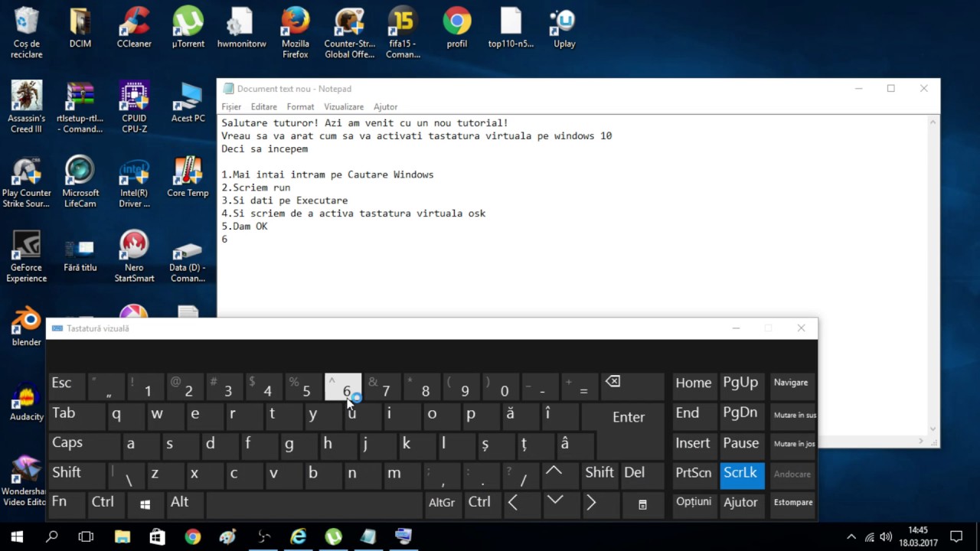The image size is (980, 551).
Task: Launch blender from desktop
Action: coord(27,327)
